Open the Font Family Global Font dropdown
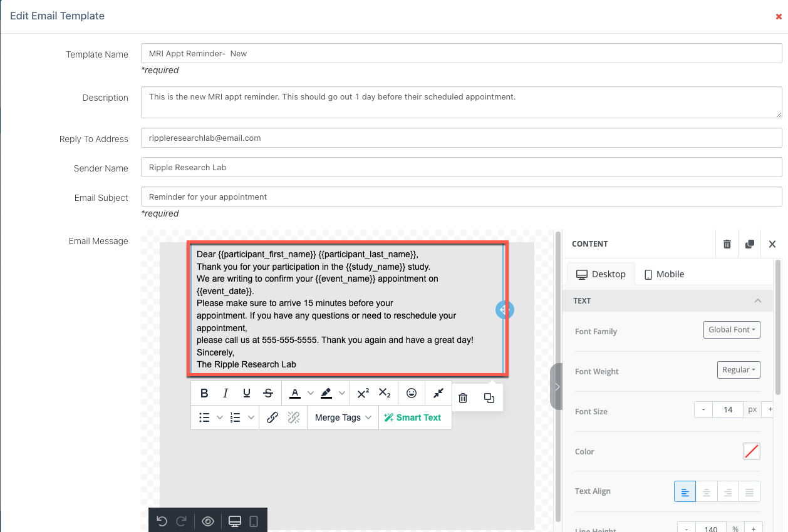Image resolution: width=788 pixels, height=532 pixels. pos(732,330)
